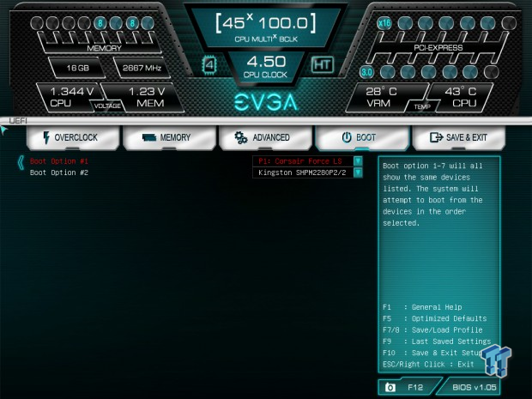Click the F7/8 : Save/Load Profile entry

[432, 330]
